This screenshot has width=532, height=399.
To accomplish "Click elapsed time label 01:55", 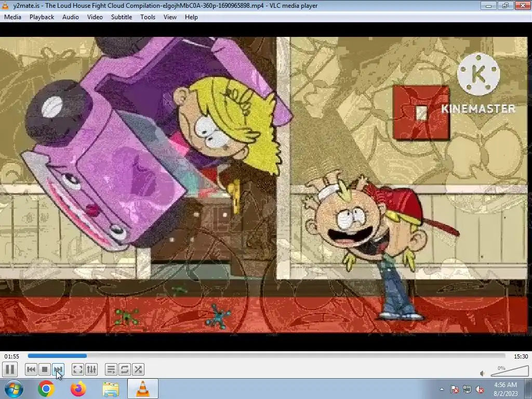I will point(11,356).
